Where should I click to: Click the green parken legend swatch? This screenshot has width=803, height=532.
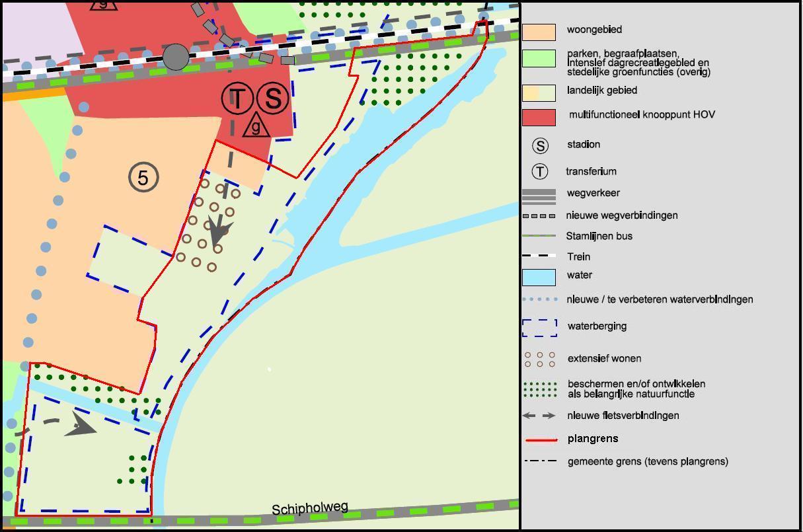(x=539, y=59)
